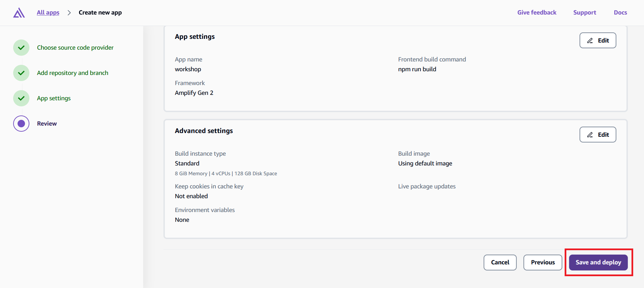The width and height of the screenshot is (644, 288).
Task: Select Environment variables label
Action: (x=205, y=210)
